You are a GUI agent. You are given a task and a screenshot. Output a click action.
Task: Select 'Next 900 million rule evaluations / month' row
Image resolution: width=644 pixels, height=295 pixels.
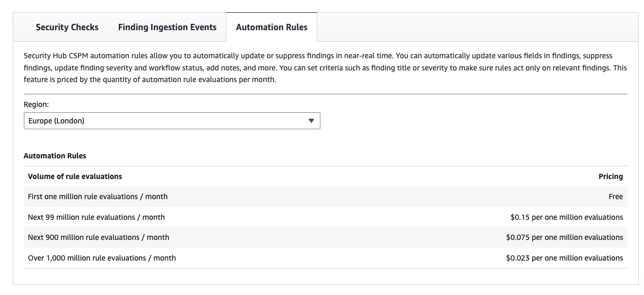(325, 237)
